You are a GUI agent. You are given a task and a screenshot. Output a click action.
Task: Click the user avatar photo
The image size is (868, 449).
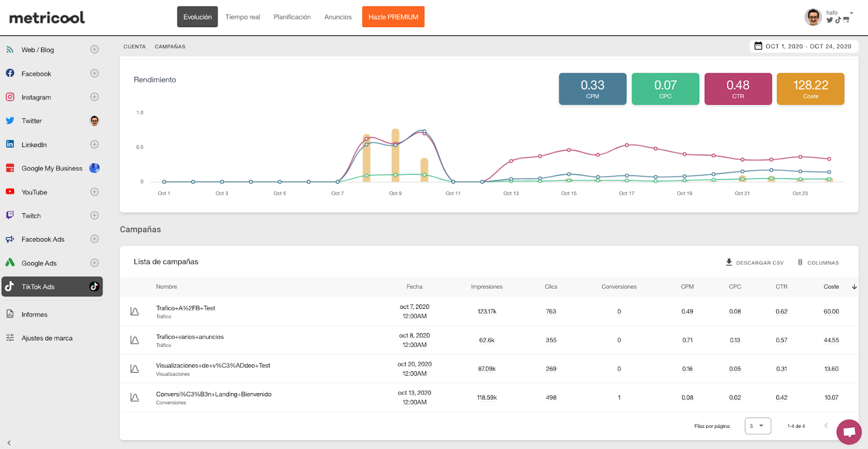[x=813, y=17]
